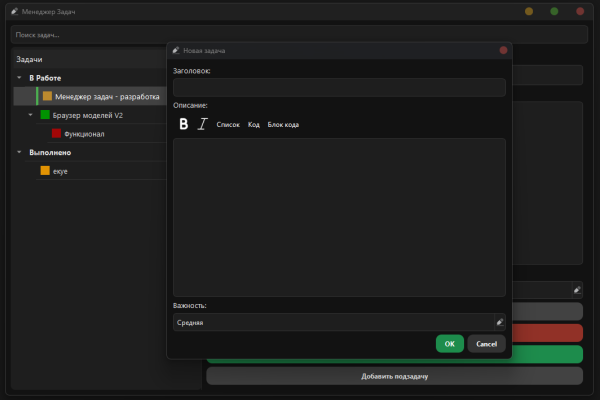Apply inline Код formatting
The image size is (600, 400).
tap(254, 124)
